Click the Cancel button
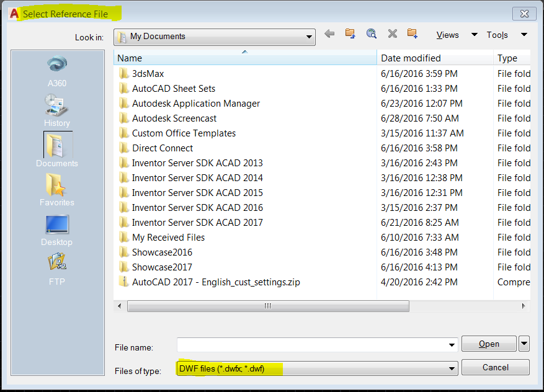Image resolution: width=544 pixels, height=392 pixels. tap(496, 367)
